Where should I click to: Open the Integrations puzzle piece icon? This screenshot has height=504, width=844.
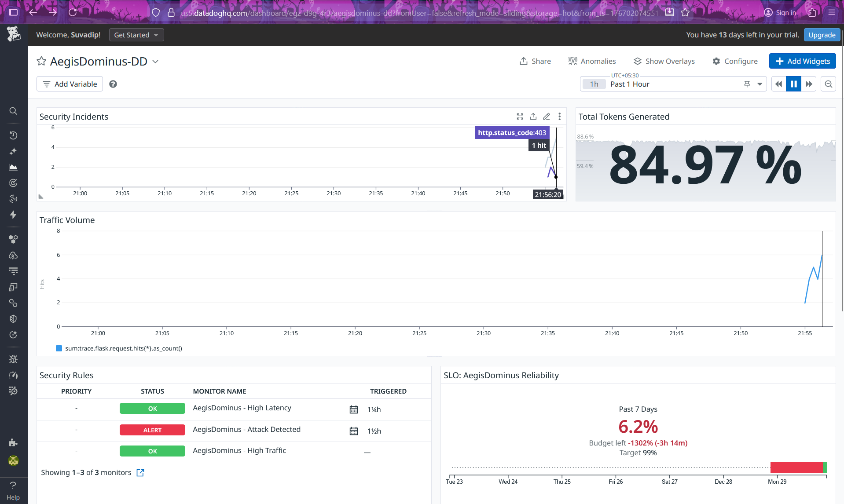13,442
